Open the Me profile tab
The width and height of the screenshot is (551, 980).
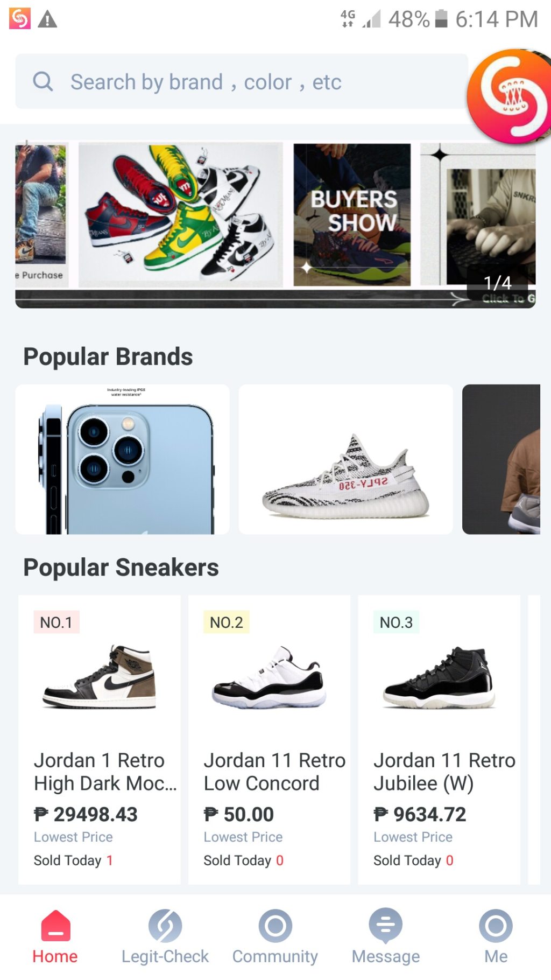[496, 937]
